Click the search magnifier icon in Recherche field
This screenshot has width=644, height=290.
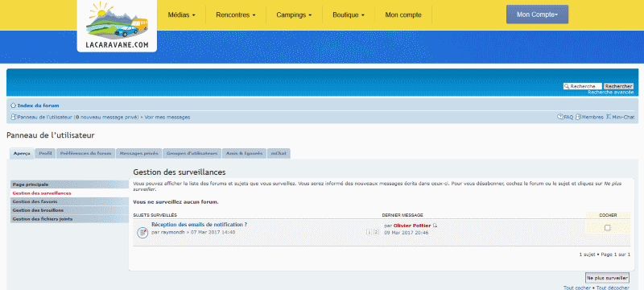567,86
